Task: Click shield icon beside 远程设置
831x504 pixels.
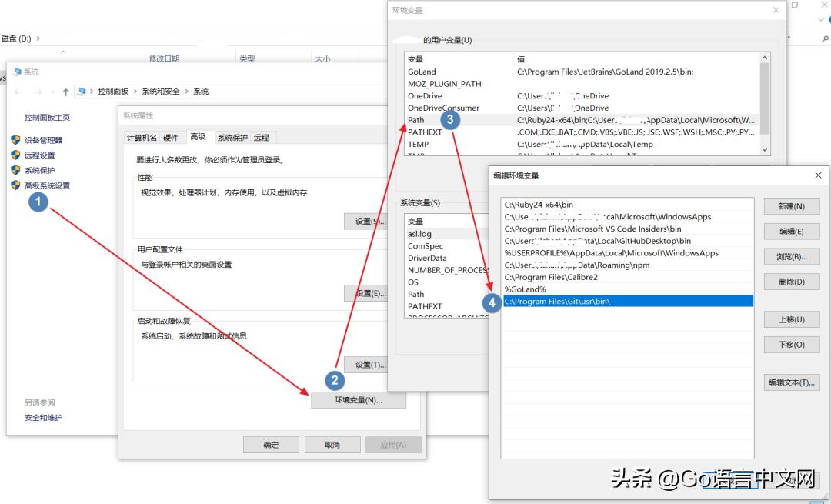Action: [15, 155]
